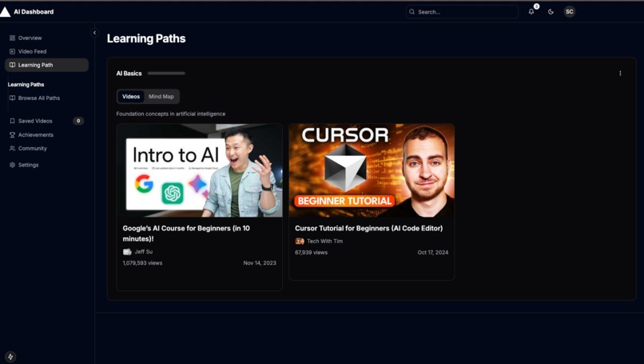The height and width of the screenshot is (364, 644).
Task: Open the SC user avatar menu
Action: click(569, 12)
